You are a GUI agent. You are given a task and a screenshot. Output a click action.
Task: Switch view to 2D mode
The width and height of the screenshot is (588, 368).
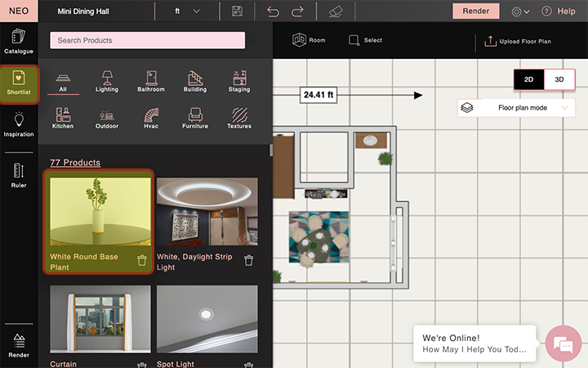tap(528, 79)
